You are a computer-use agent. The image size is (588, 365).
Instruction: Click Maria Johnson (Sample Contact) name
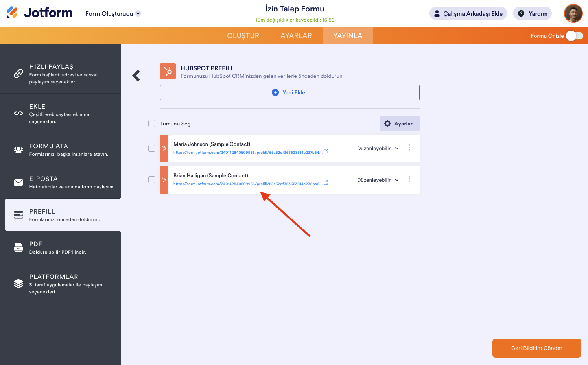point(212,144)
